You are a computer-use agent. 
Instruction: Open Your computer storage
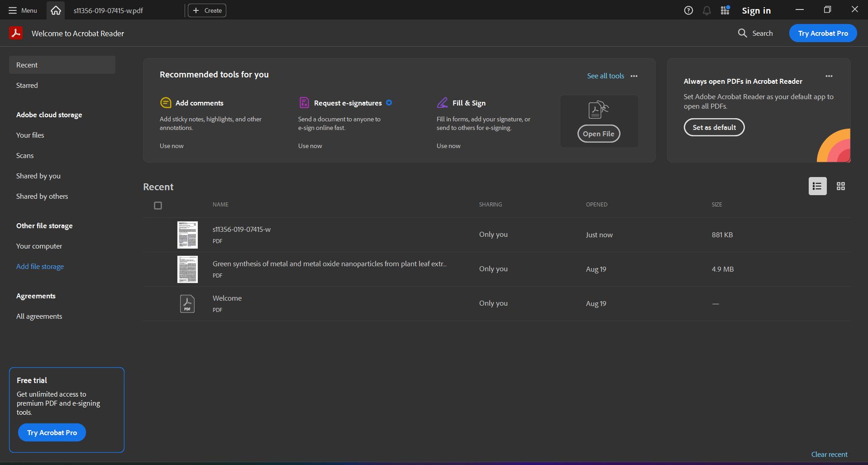coord(39,246)
